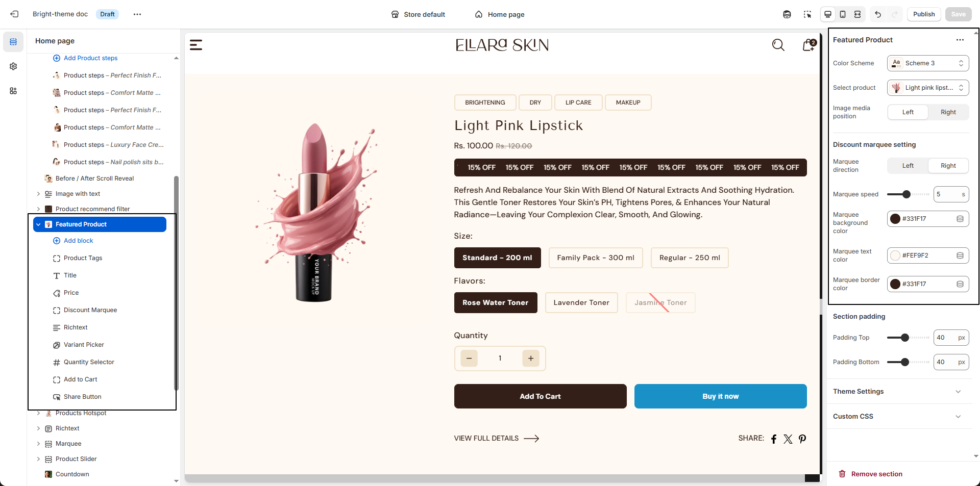Click Remove section
Screen dimensions: 980x486
871,474
